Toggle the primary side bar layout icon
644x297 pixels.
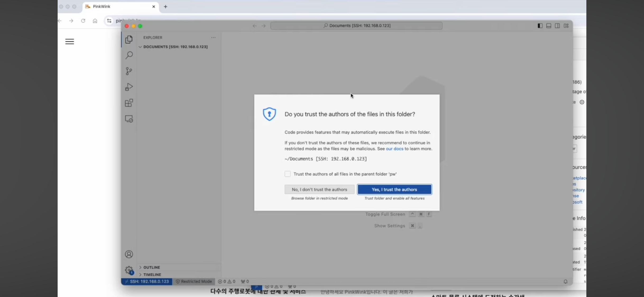[540, 26]
